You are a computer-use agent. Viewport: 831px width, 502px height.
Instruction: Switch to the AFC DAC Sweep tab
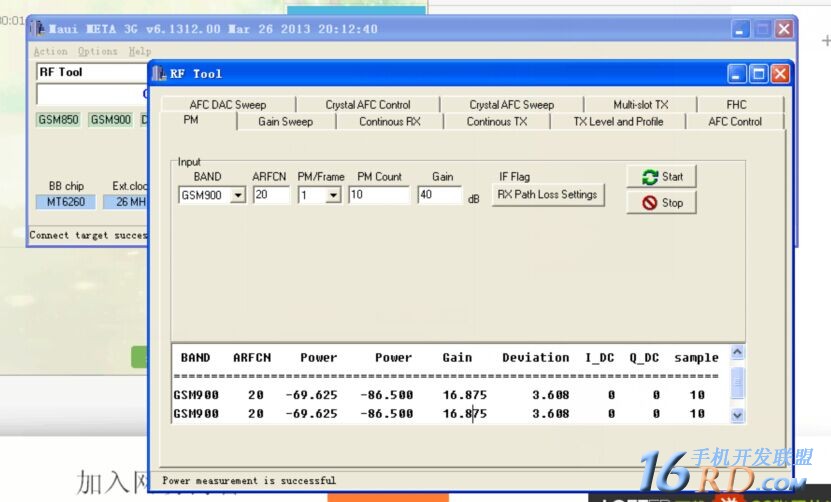228,104
